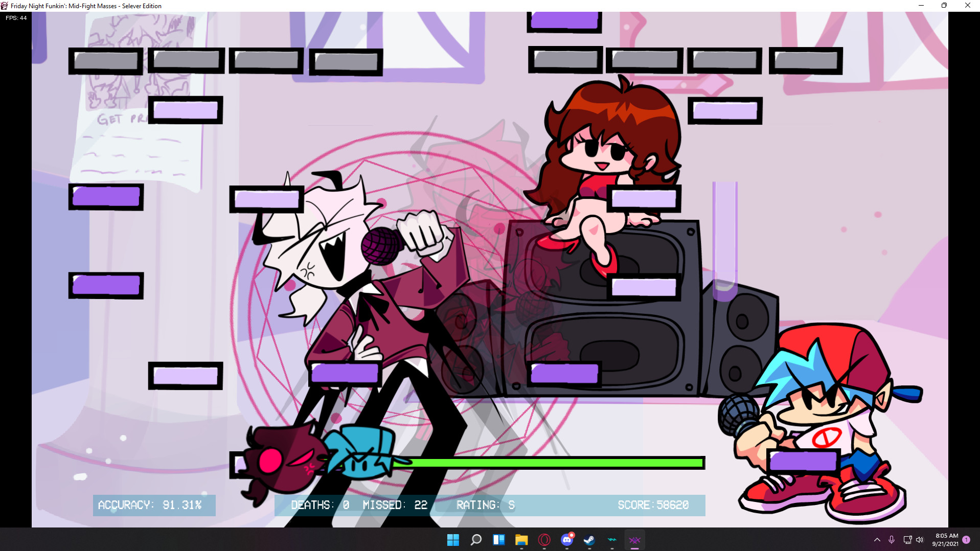Open File Explorer from the taskbar

tap(521, 540)
